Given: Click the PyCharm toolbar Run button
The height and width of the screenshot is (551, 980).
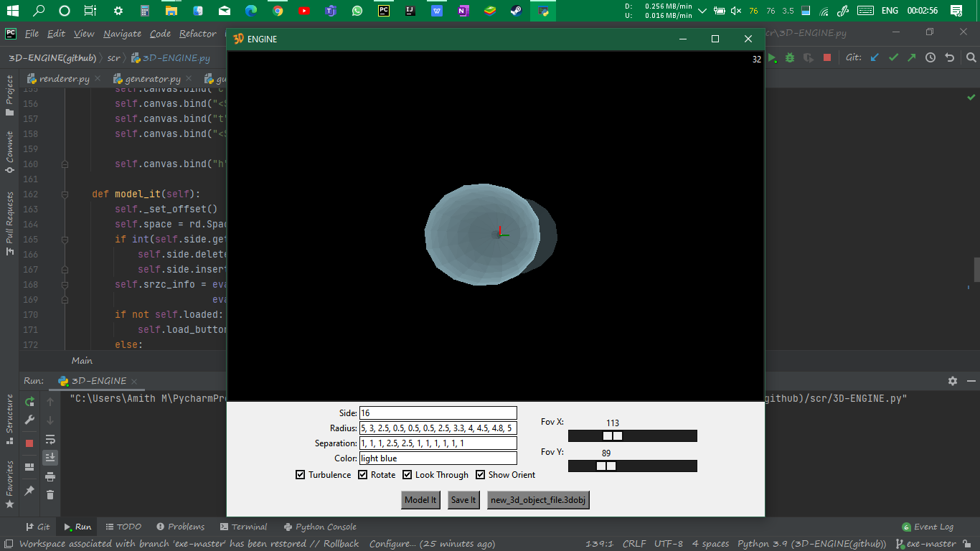Looking at the screenshot, I should coord(773,57).
